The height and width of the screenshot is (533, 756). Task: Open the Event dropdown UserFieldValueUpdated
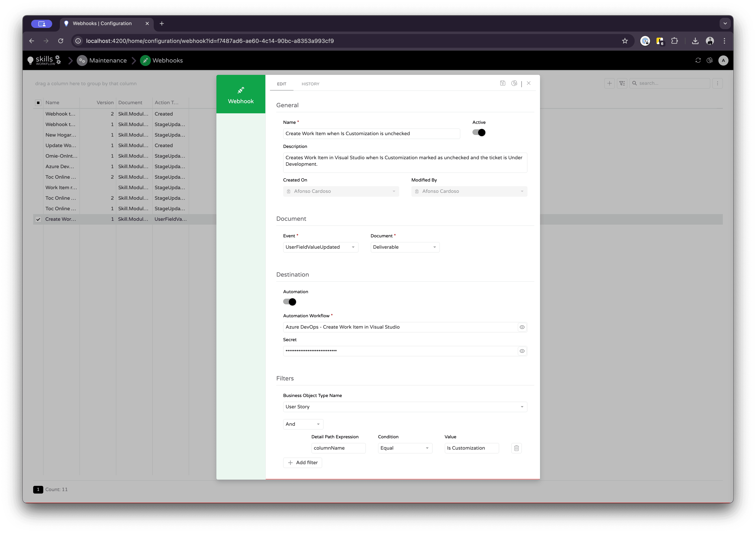pos(320,247)
